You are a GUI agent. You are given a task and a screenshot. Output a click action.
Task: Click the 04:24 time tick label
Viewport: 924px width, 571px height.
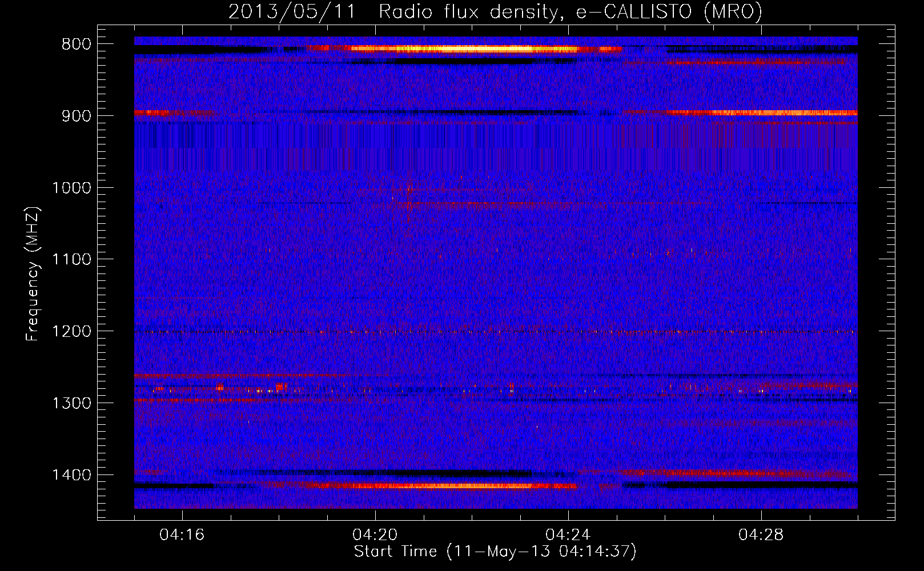[x=568, y=535]
